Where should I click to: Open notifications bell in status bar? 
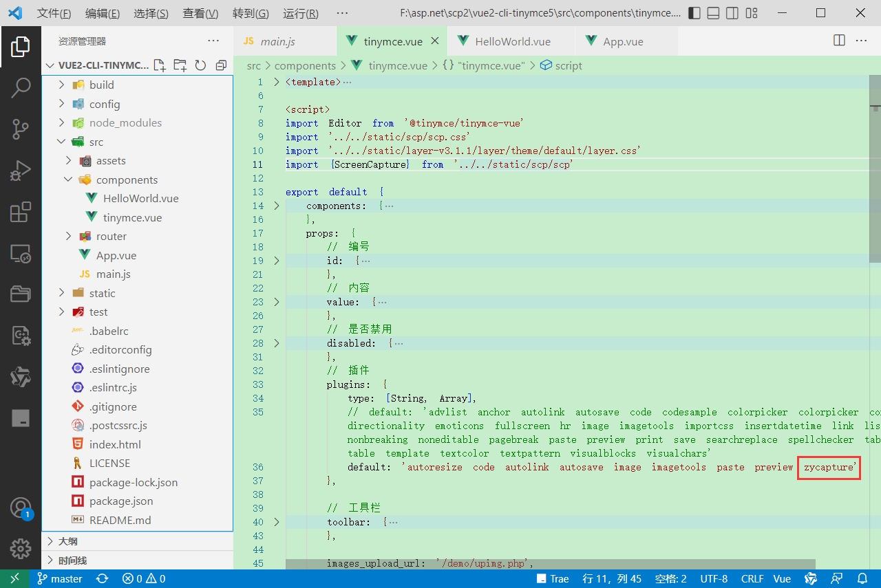[862, 579]
